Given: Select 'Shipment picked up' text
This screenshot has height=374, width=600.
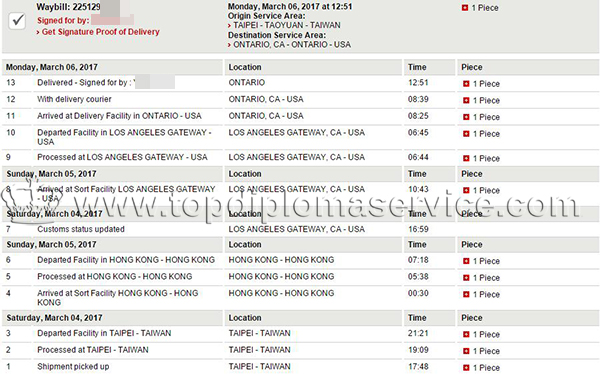Looking at the screenshot, I should [73, 367].
